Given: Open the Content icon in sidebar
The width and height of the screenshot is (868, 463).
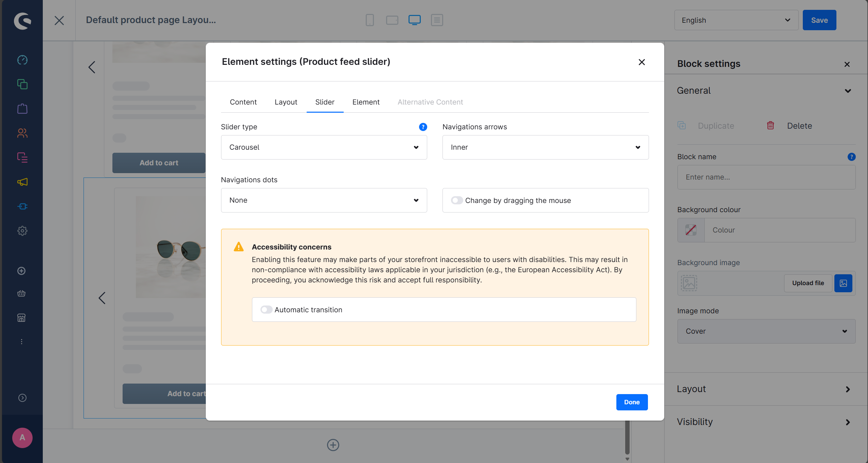Looking at the screenshot, I should (22, 158).
